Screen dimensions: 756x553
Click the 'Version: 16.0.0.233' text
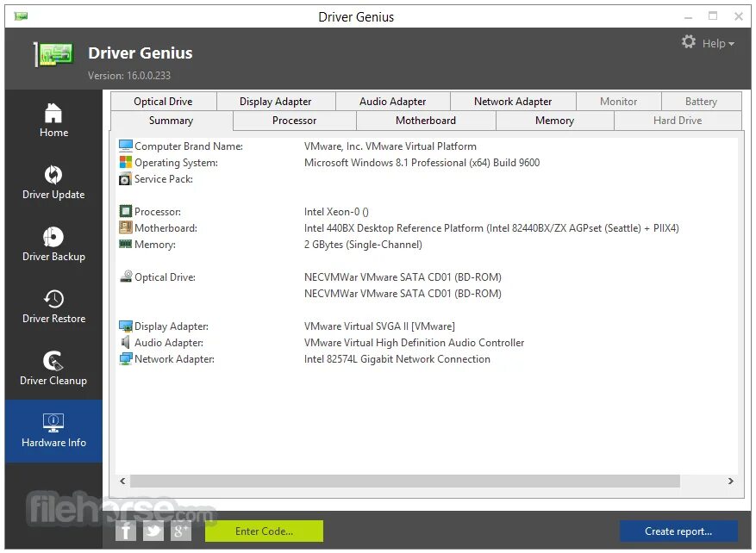(x=128, y=76)
